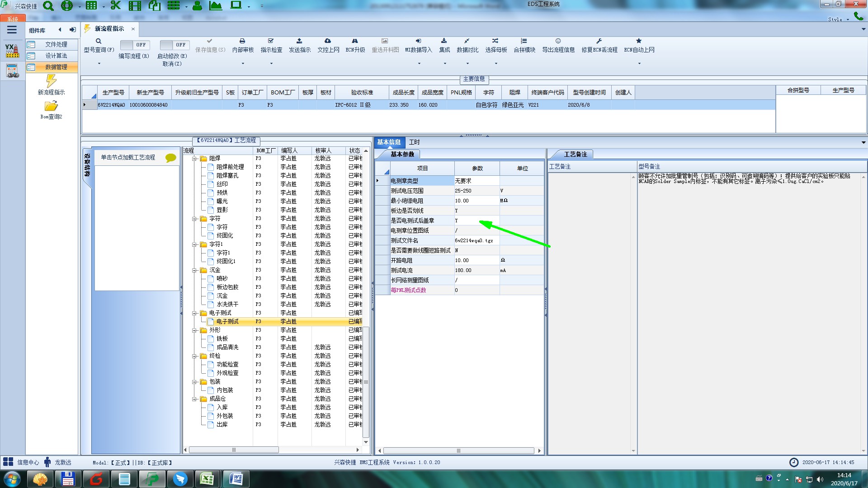Image resolution: width=868 pixels, height=488 pixels.
Task: Open the Bom查询2 folder icon
Action: (x=51, y=106)
